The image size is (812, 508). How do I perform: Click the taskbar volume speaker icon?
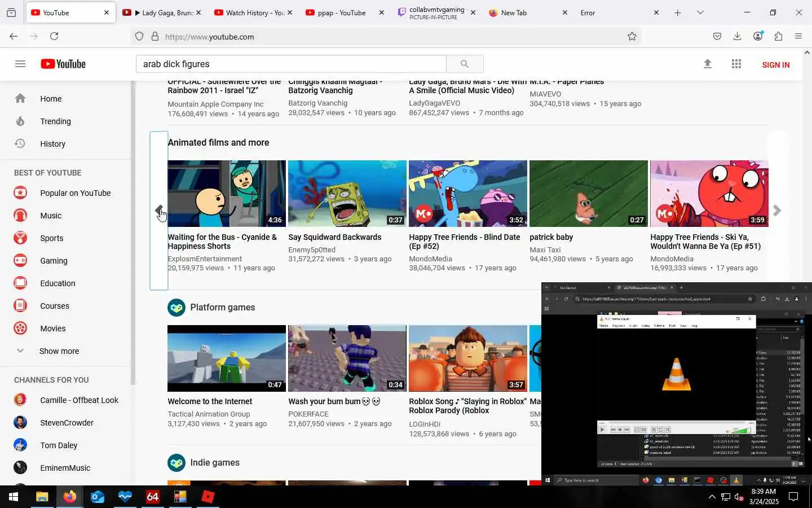point(739,497)
